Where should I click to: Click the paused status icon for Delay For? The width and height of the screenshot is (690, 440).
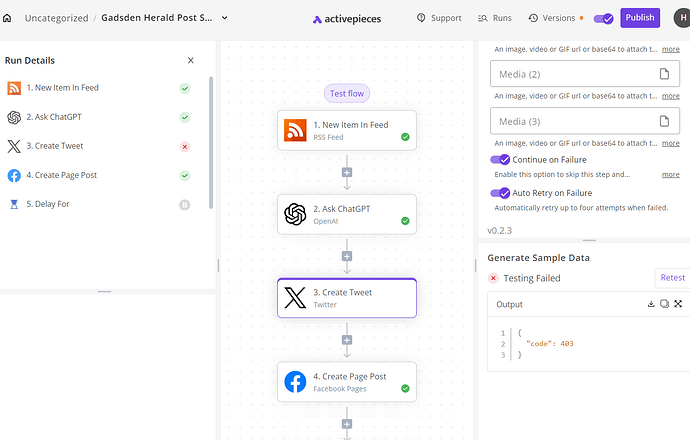[x=185, y=205]
